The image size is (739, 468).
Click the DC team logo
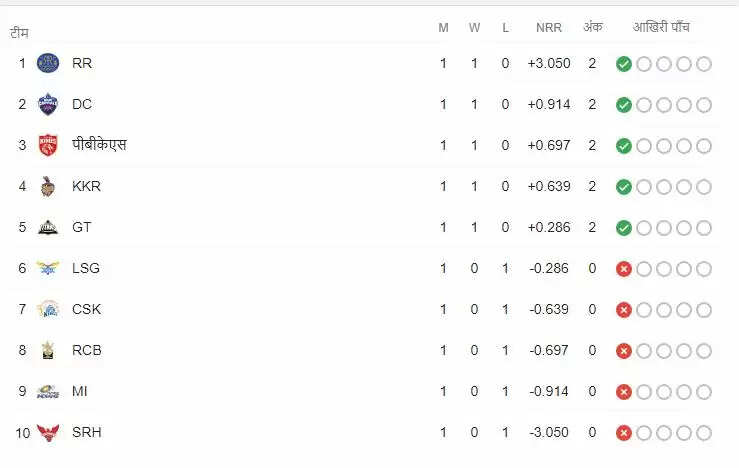point(48,104)
